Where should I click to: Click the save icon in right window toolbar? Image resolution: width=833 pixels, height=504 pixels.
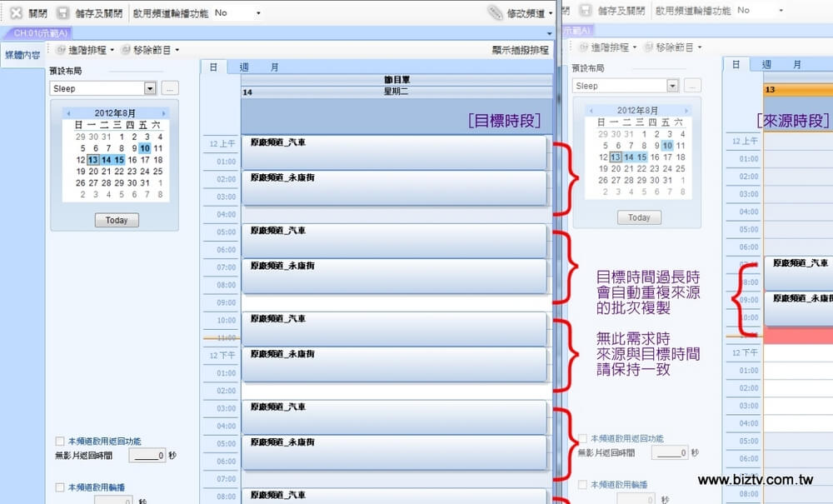[x=586, y=11]
